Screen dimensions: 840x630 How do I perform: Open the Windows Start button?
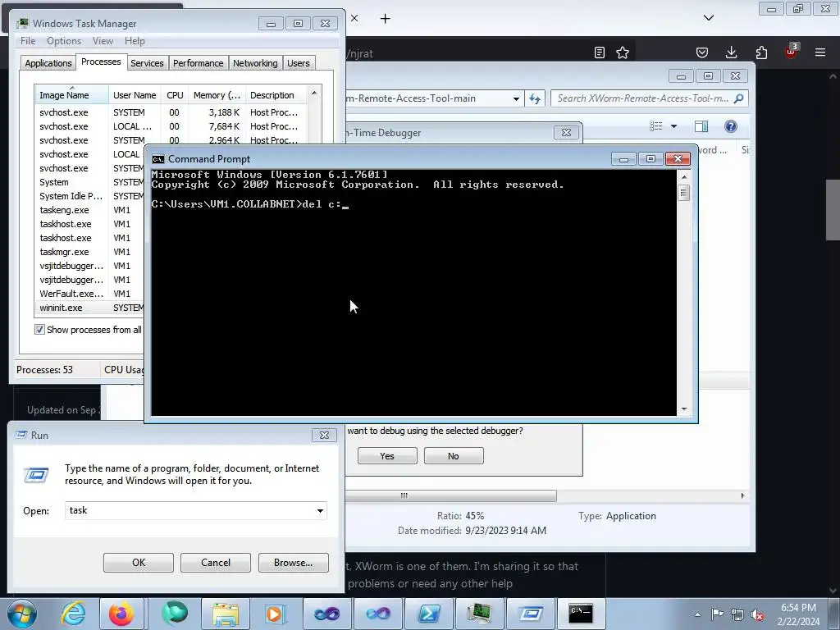[x=21, y=614]
